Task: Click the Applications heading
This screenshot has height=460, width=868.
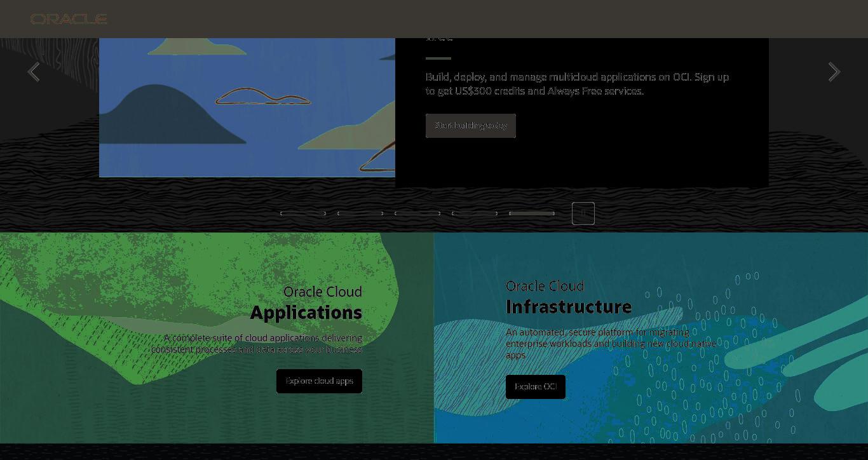Action: pyautogui.click(x=306, y=313)
